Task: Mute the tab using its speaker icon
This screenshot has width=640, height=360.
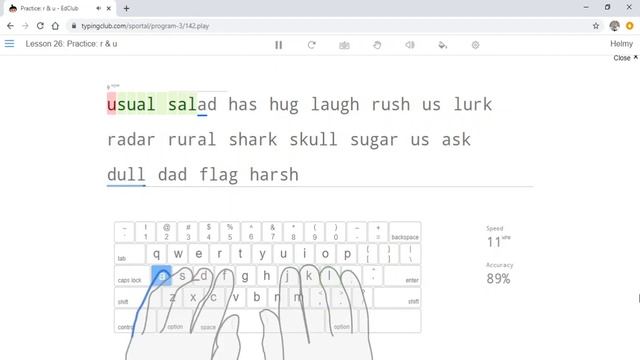Action: (98, 8)
